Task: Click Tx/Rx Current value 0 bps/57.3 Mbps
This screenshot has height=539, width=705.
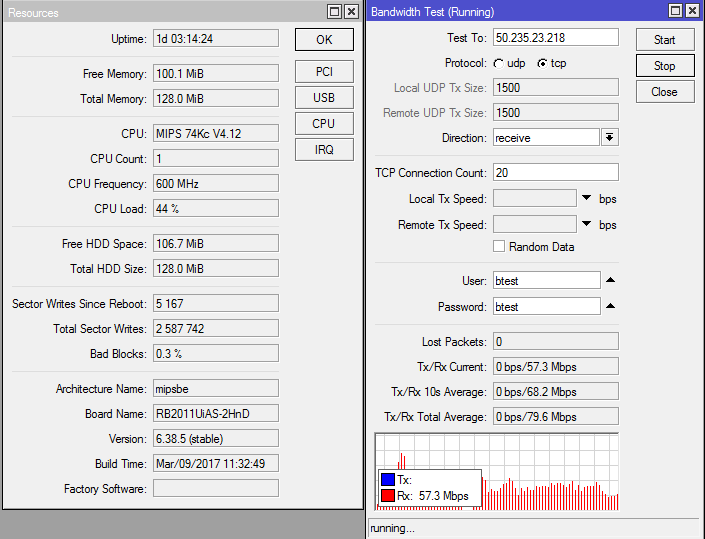Action: [x=556, y=367]
